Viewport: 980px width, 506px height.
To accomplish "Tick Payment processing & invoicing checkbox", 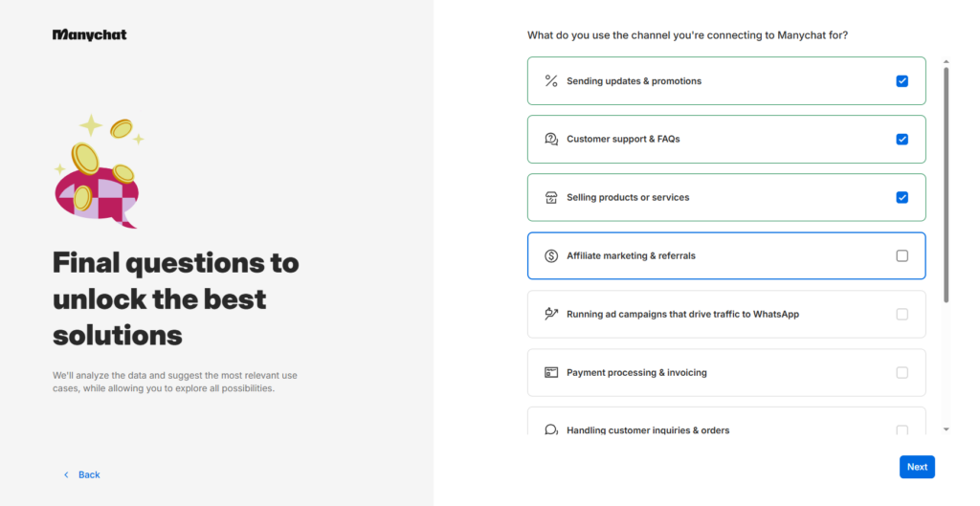I will point(902,372).
